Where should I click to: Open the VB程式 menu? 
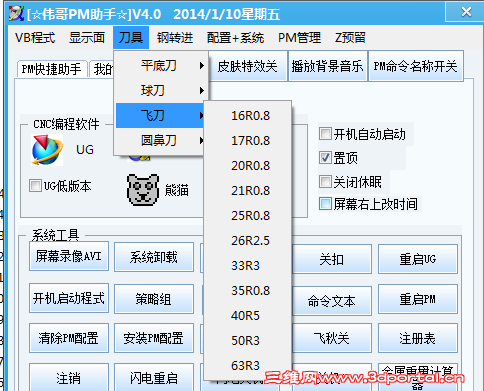click(35, 37)
